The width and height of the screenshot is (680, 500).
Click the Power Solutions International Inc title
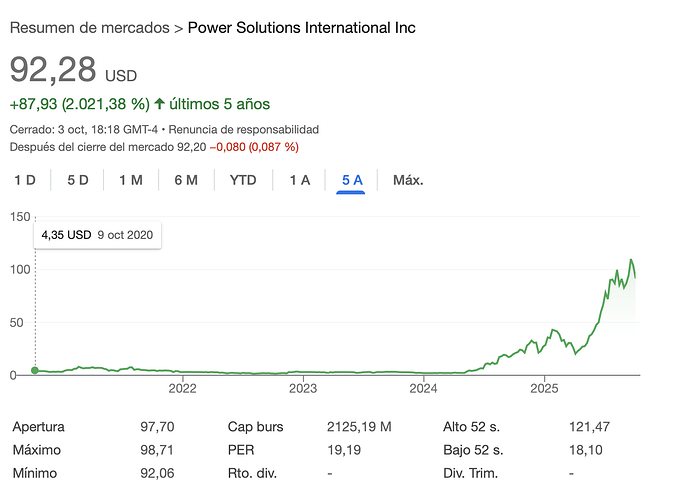pyautogui.click(x=302, y=28)
